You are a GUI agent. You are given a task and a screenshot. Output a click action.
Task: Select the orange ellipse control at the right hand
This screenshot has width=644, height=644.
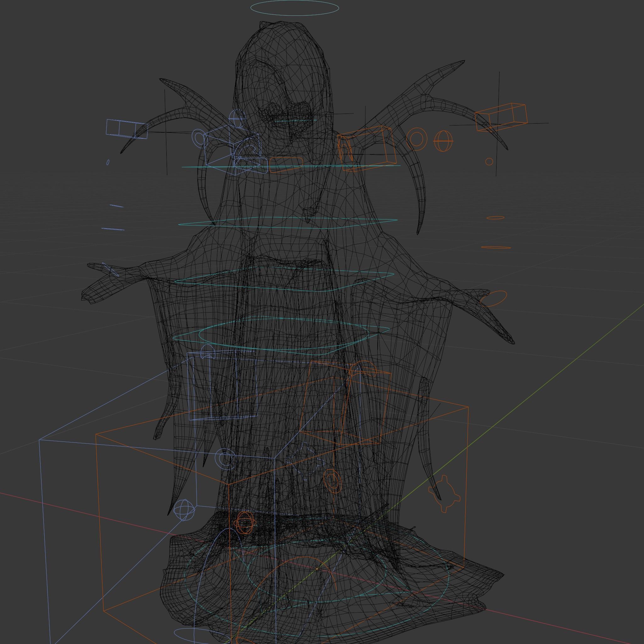(494, 298)
